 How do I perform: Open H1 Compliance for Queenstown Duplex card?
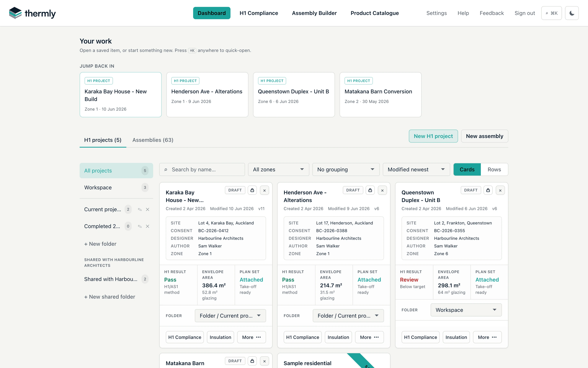pyautogui.click(x=420, y=337)
